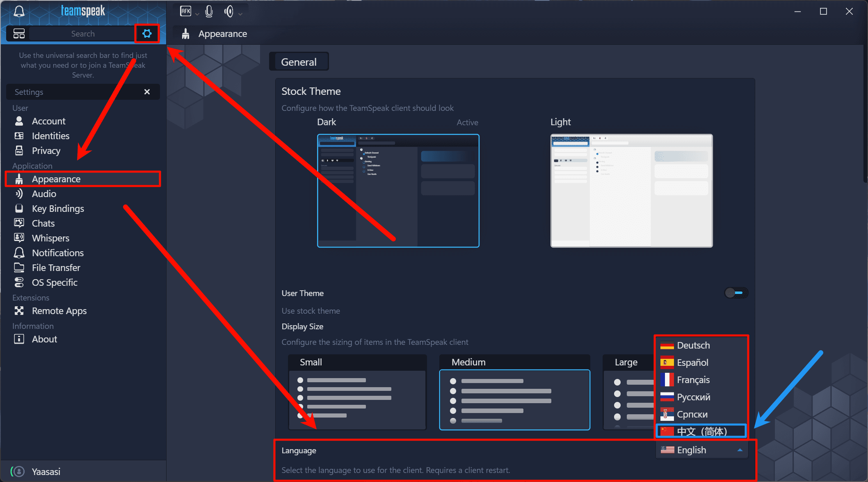Viewport: 868px width, 482px height.
Task: Select Deutsch from language list
Action: point(701,345)
